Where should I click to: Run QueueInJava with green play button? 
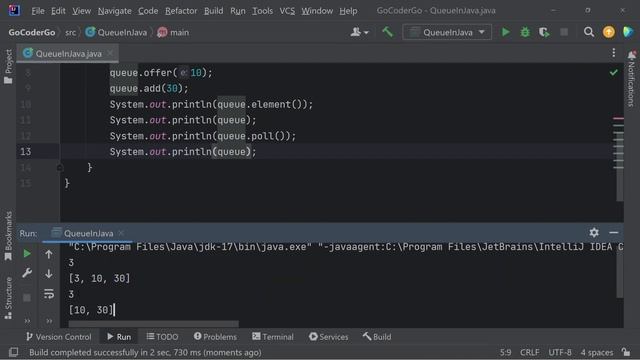(x=505, y=32)
